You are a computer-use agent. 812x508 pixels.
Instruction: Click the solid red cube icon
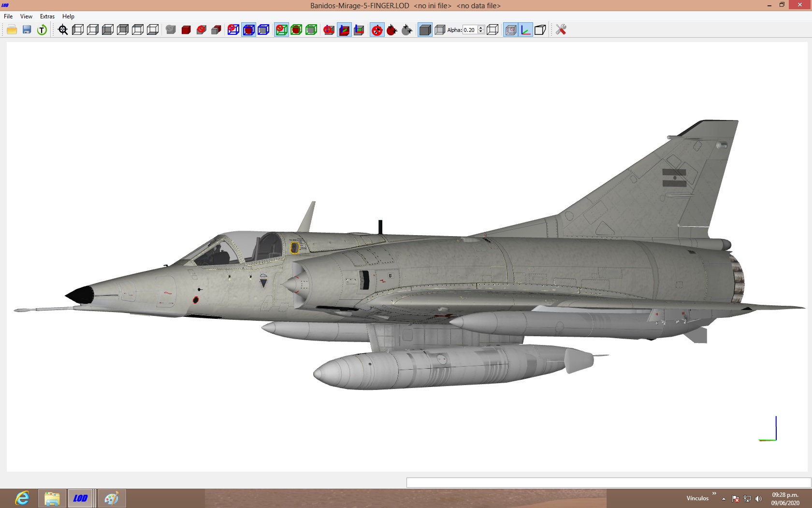(x=186, y=30)
